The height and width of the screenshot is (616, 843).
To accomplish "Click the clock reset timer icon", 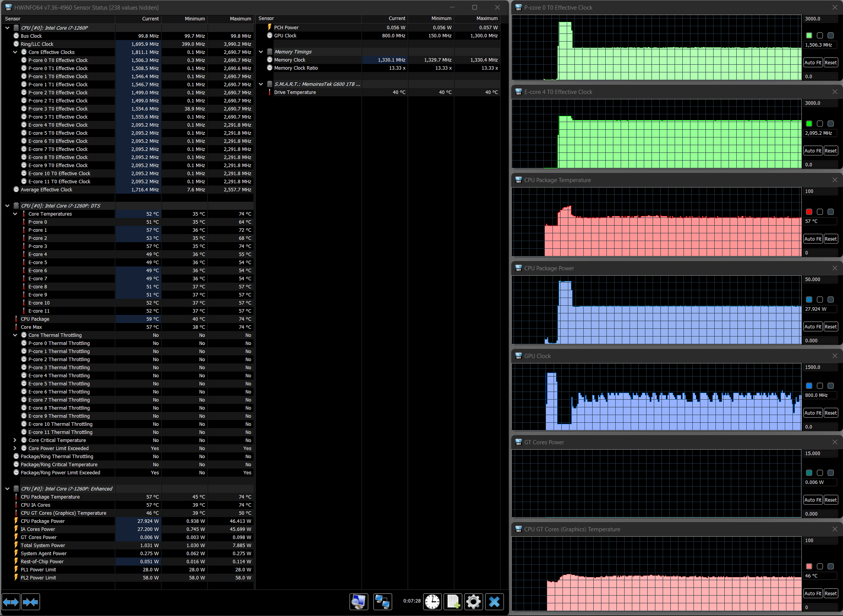I will [x=432, y=602].
